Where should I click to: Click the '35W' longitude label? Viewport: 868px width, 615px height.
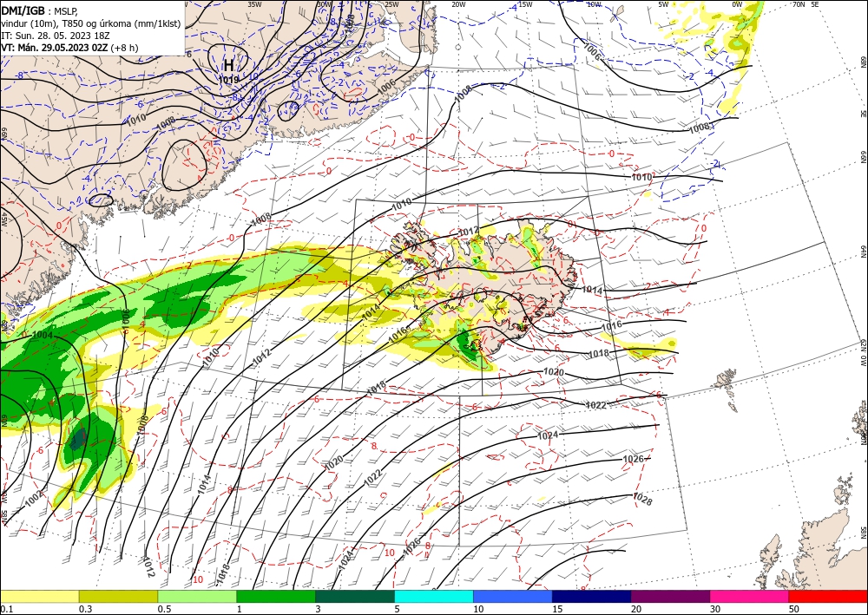[x=254, y=4]
